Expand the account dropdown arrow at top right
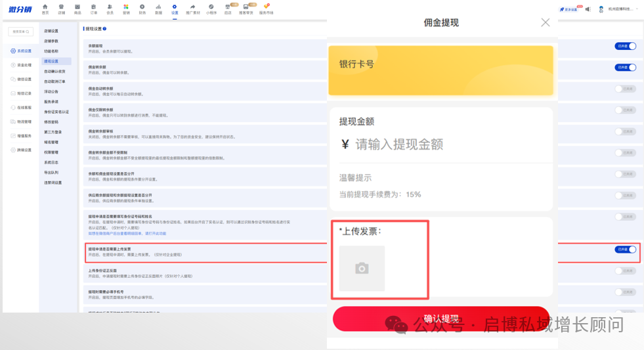Viewport: 644px width, 350px height. [x=637, y=9]
